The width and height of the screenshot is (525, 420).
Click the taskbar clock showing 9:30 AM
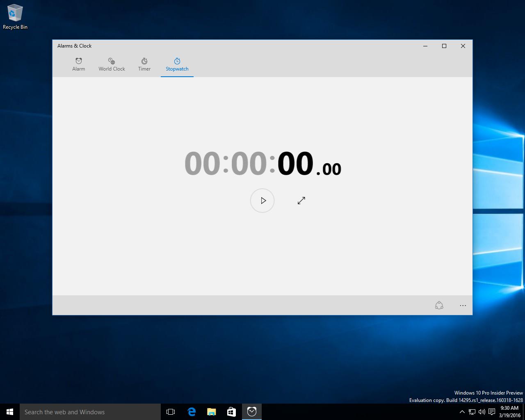[510, 412]
